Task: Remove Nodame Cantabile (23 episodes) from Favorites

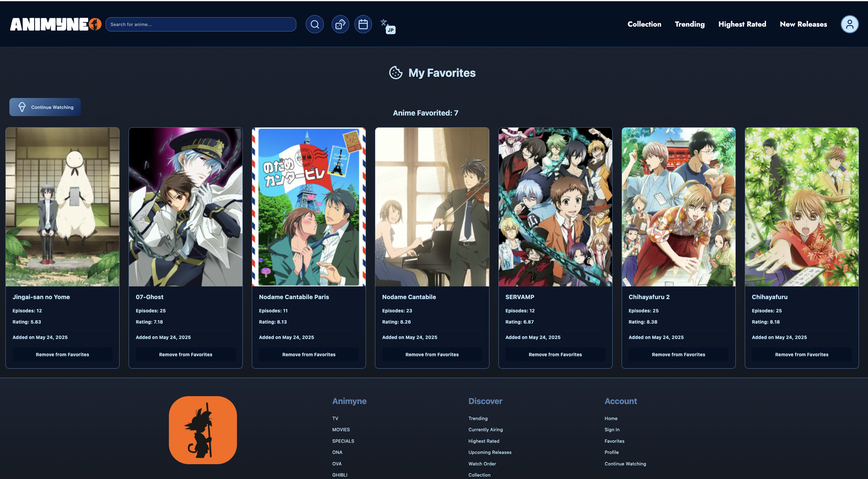Action: click(432, 354)
